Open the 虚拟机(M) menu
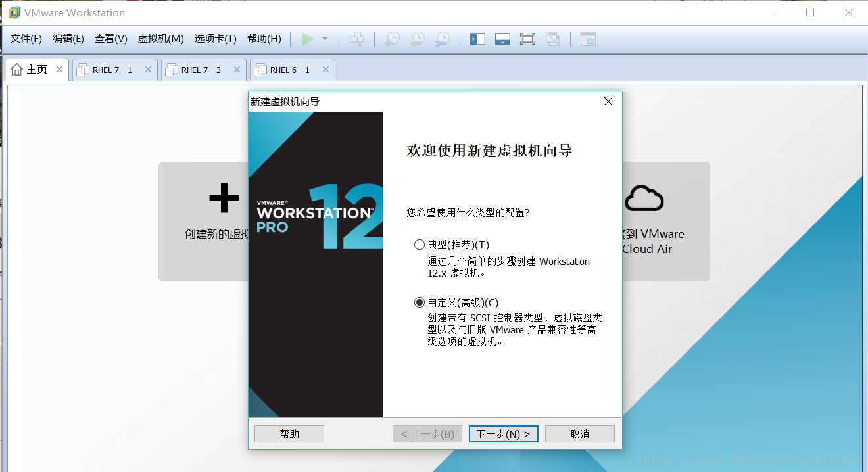The height and width of the screenshot is (472, 868). pos(160,39)
